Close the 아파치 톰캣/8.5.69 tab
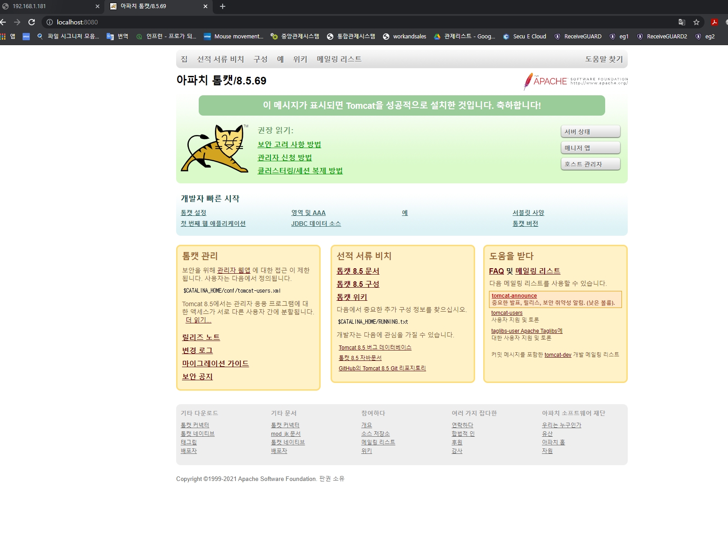Screen dimensions: 728x560 tap(205, 6)
